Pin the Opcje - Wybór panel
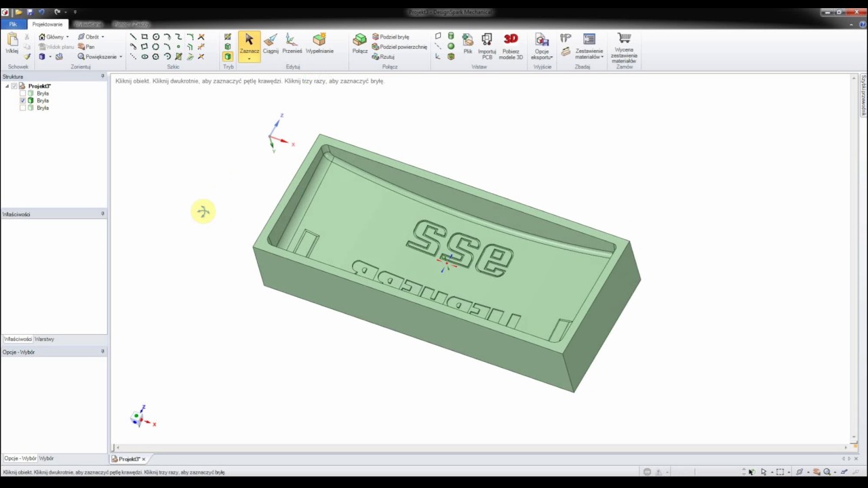Image resolution: width=868 pixels, height=488 pixels. (102, 352)
